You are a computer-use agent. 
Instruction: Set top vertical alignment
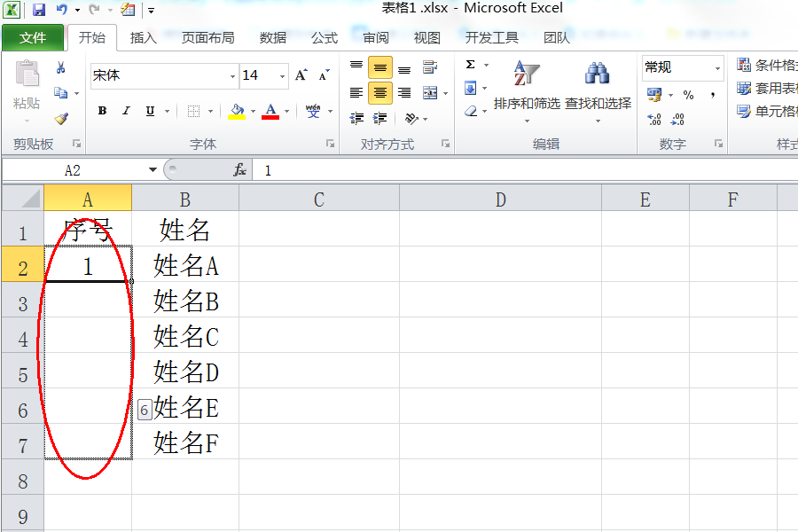point(356,66)
